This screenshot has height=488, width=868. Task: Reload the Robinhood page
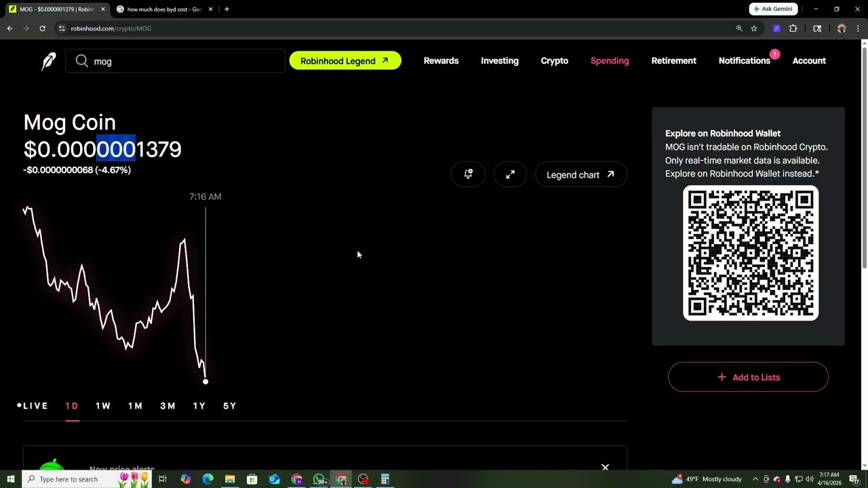42,28
